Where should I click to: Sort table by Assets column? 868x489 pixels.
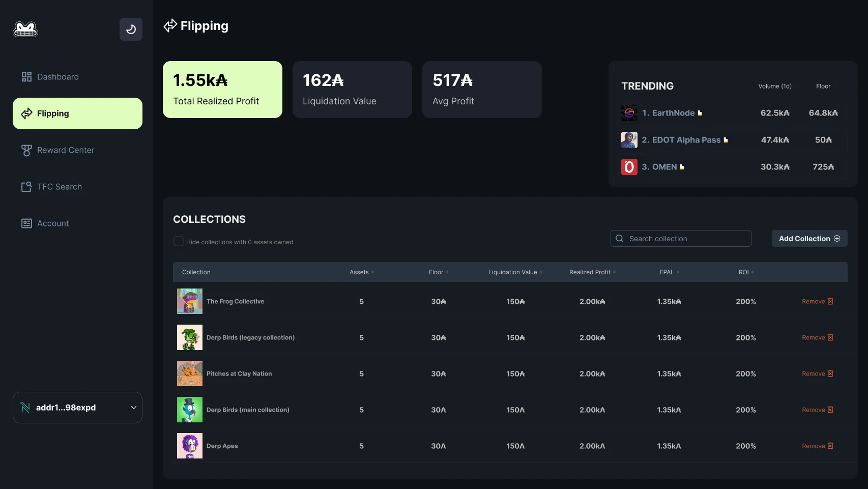(362, 272)
